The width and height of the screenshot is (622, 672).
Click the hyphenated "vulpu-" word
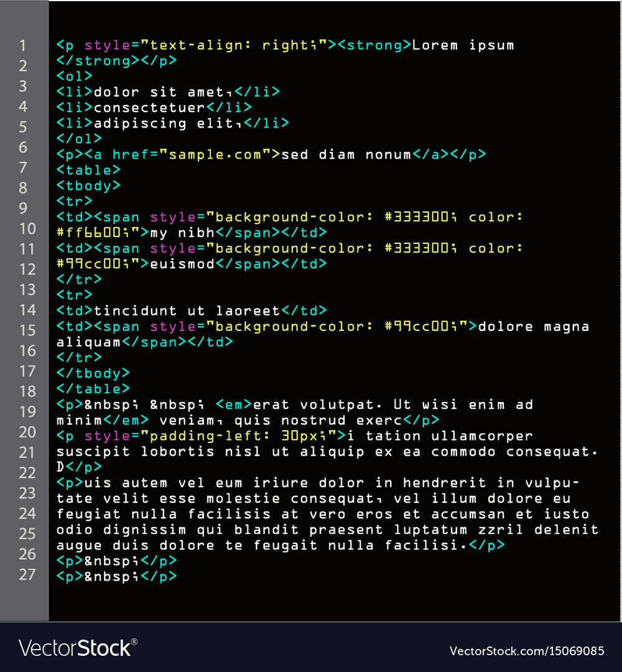[x=552, y=483]
